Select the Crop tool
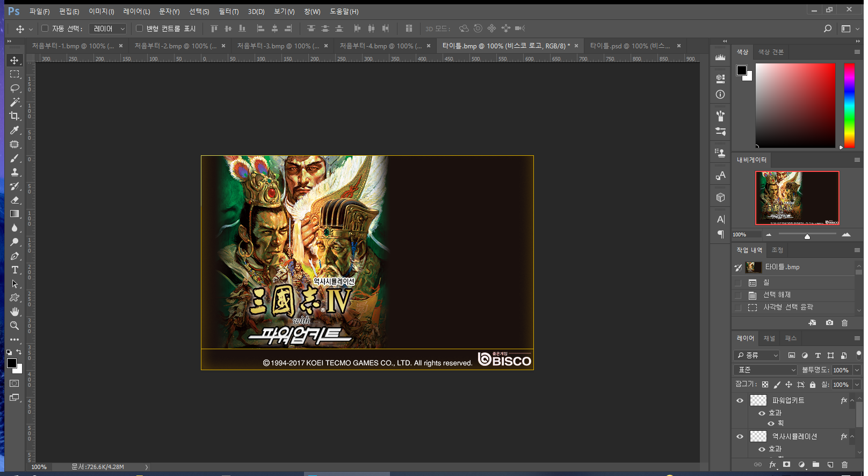The image size is (868, 476). 15,116
